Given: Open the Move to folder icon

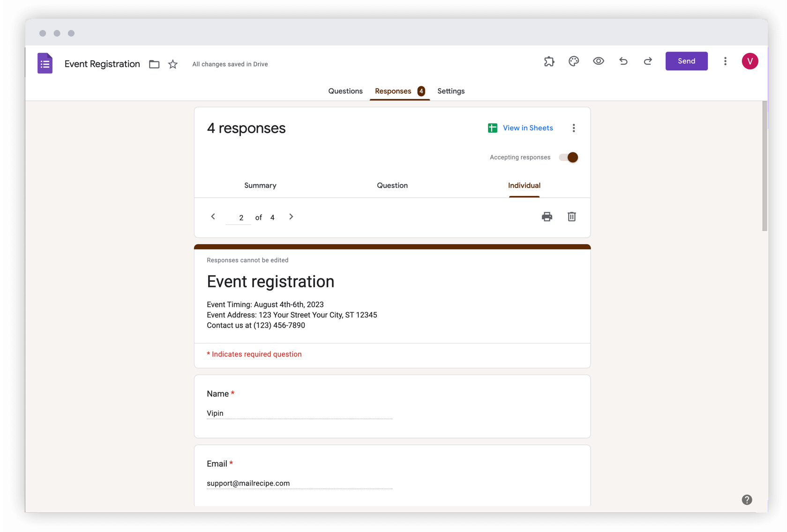Looking at the screenshot, I should point(154,64).
